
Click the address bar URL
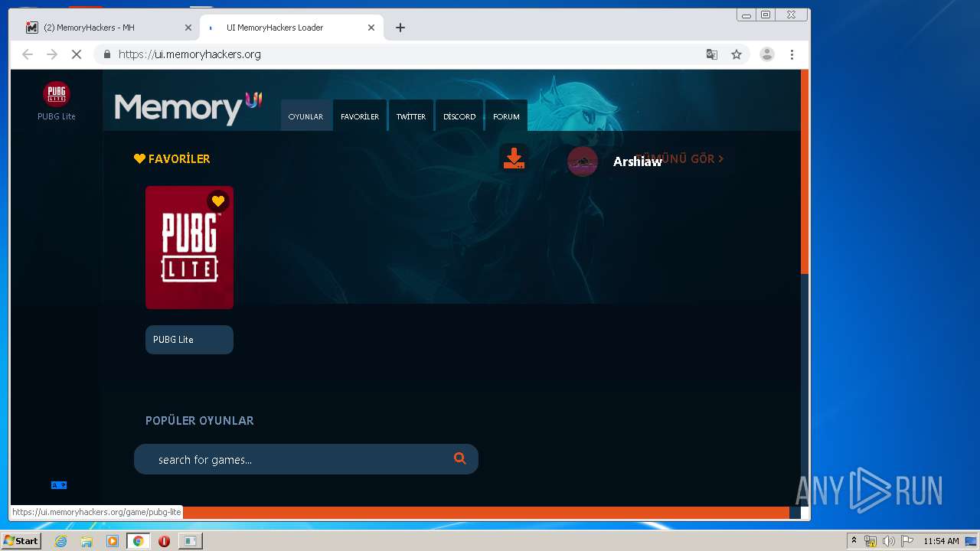point(190,54)
